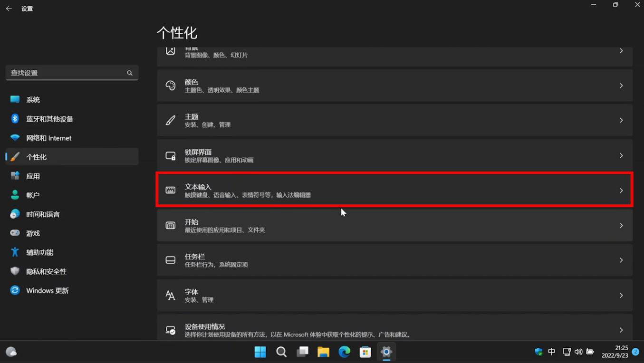This screenshot has width=644, height=363.
Task: Expand the 锁屏界面 settings row
Action: pyautogui.click(x=394, y=155)
